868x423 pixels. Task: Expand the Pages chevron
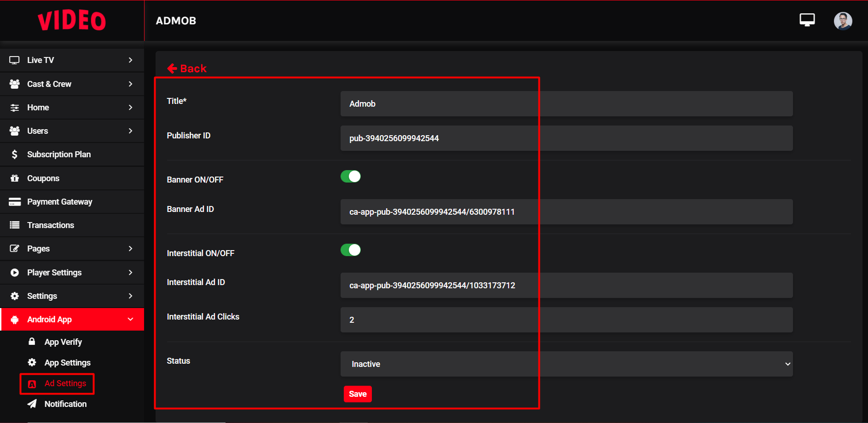130,249
